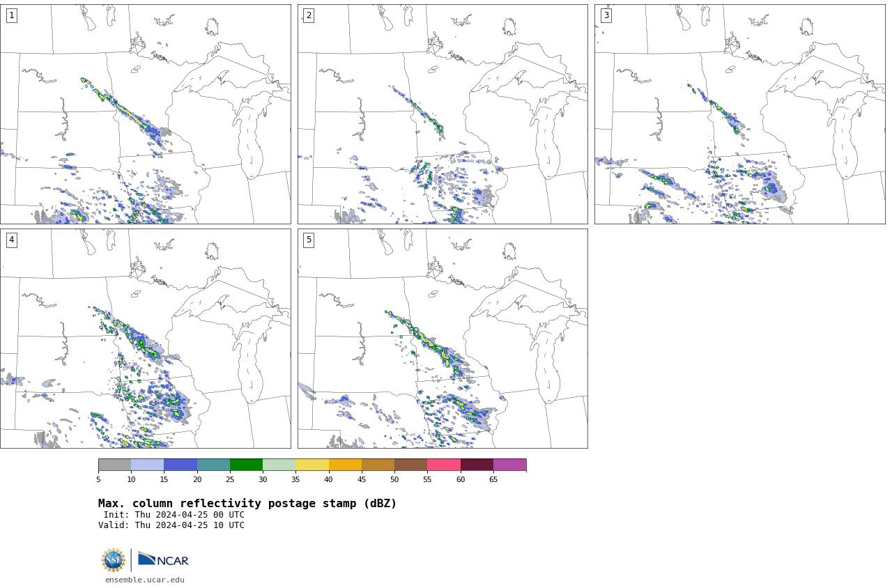Screen dimensions: 892x588
Task: Click the Init: Thu 2024-04-25 00 UTC text
Action: click(174, 515)
